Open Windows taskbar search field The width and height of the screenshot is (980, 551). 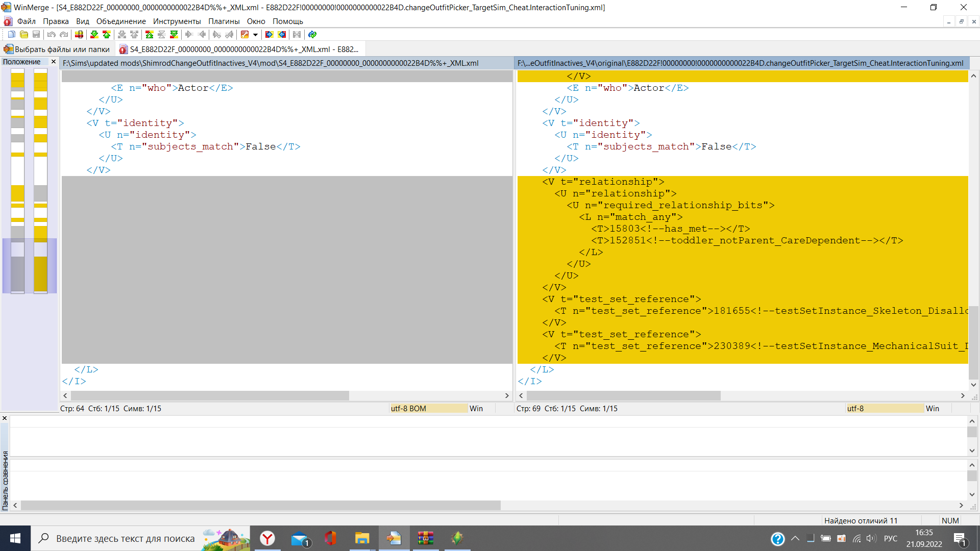point(125,538)
